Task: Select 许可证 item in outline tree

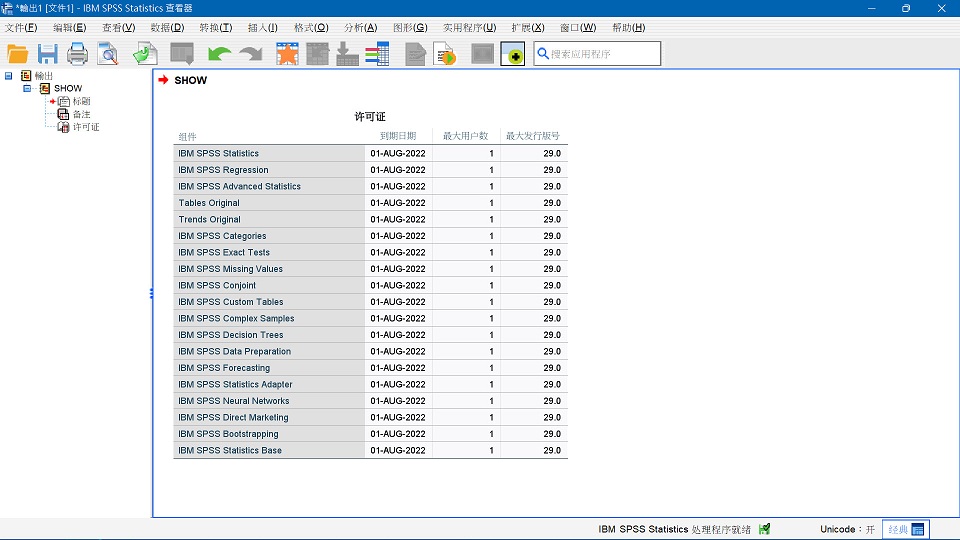Action: coord(86,127)
